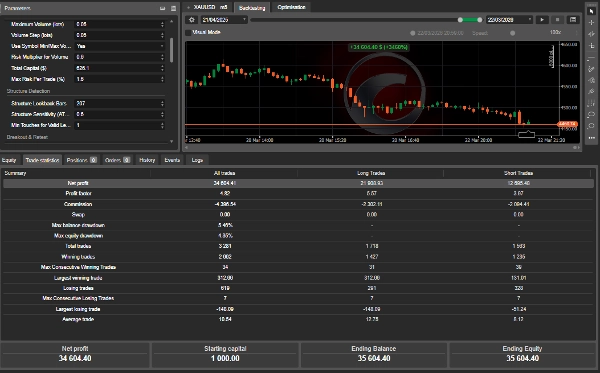The image size is (600, 373).
Task: Click the date range slider right handle
Action: [x=479, y=20]
